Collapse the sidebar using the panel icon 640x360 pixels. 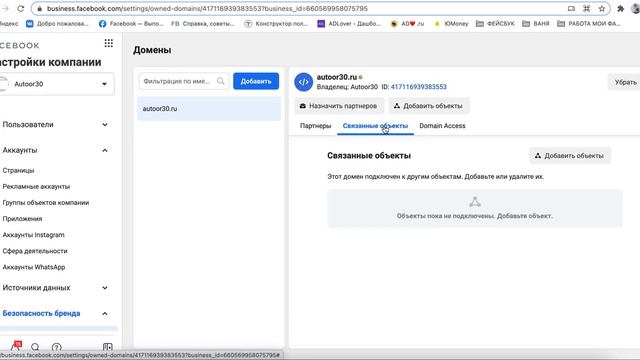click(x=108, y=347)
